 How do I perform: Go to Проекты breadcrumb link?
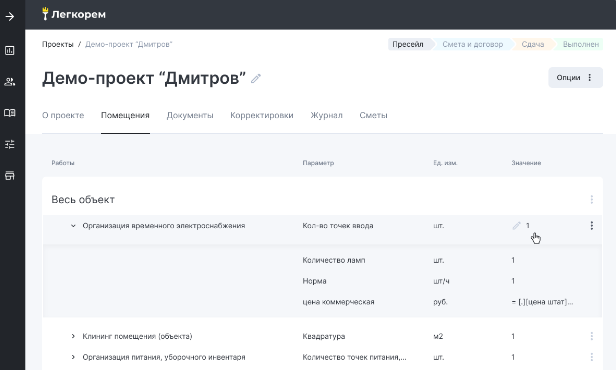58,44
